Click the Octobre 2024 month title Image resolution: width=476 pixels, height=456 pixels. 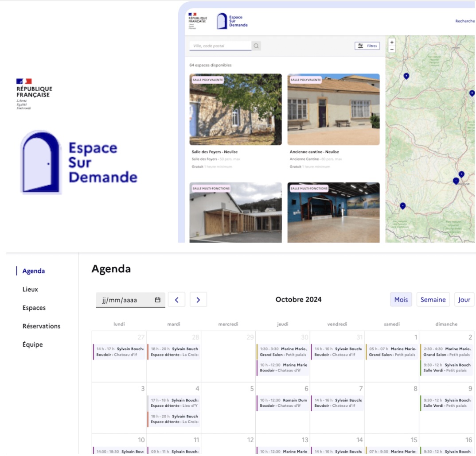[298, 300]
